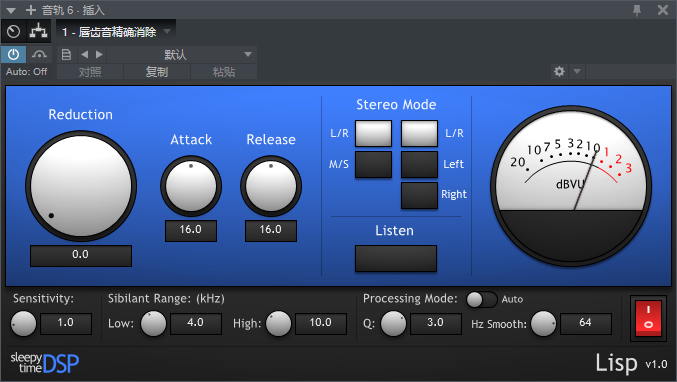Toggle the Listen button
The width and height of the screenshot is (677, 382).
pyautogui.click(x=395, y=259)
